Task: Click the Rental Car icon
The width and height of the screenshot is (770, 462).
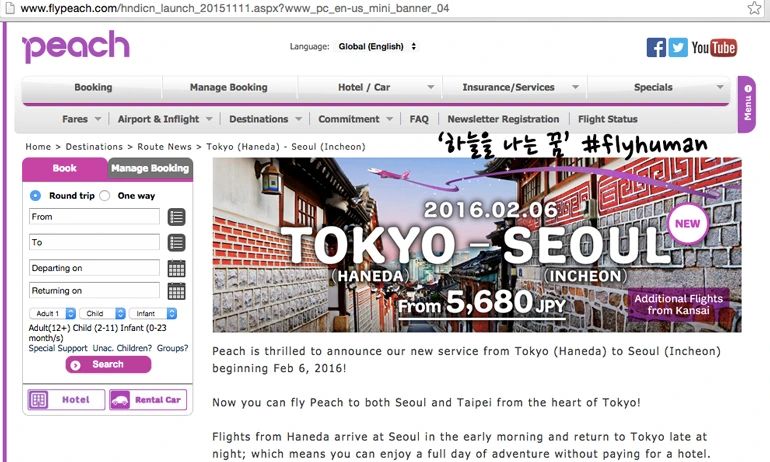Action: 120,400
